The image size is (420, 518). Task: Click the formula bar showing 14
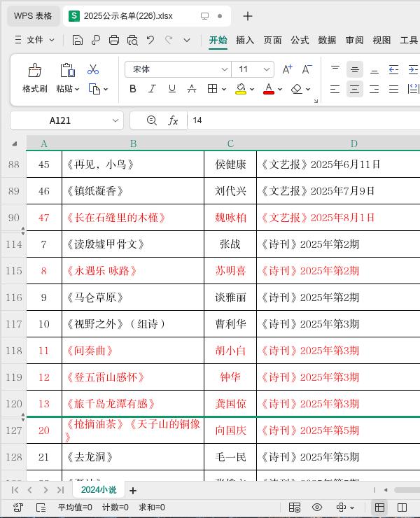click(x=304, y=120)
